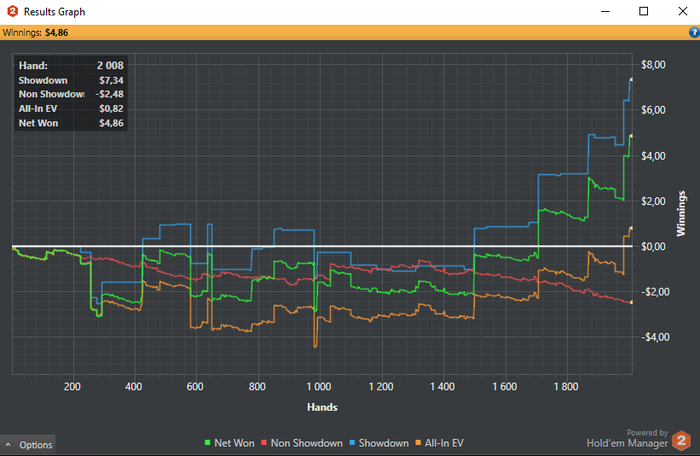Click the blue Showdown color swatch
This screenshot has width=700, height=456.
[x=352, y=443]
